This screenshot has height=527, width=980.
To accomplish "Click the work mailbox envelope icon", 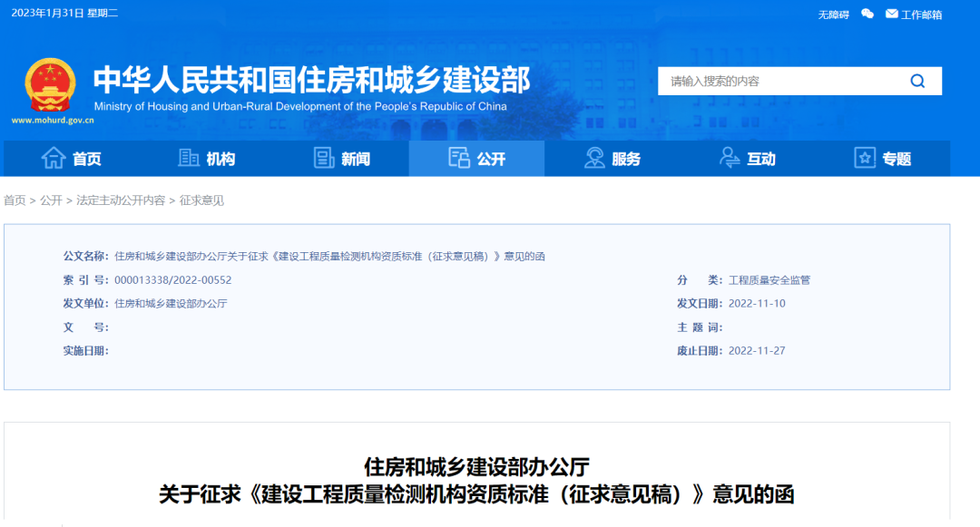I will point(891,14).
